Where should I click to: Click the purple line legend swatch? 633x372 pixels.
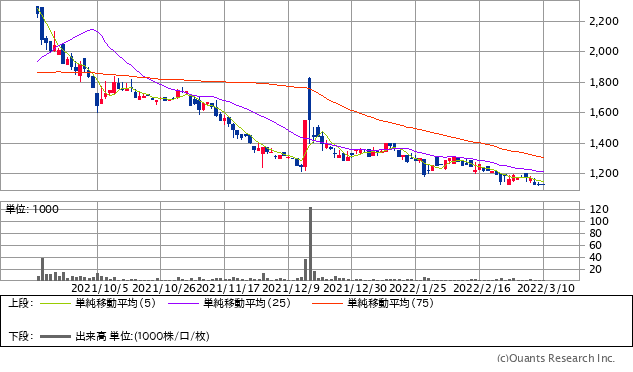point(184,303)
